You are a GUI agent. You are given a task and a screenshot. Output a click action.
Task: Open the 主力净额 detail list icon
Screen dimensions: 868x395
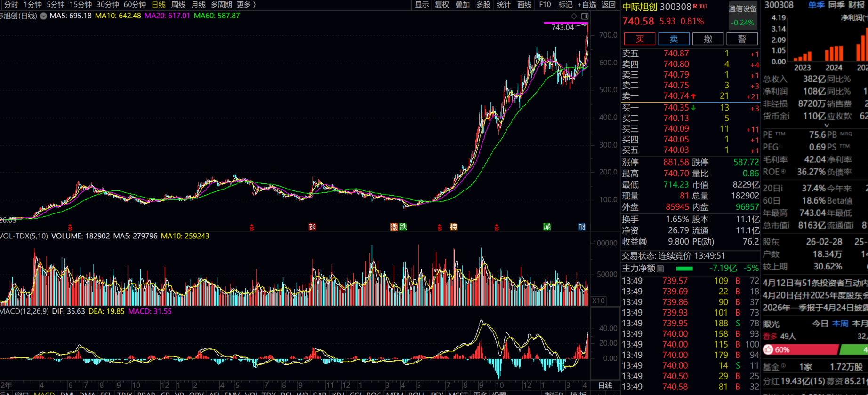660,269
